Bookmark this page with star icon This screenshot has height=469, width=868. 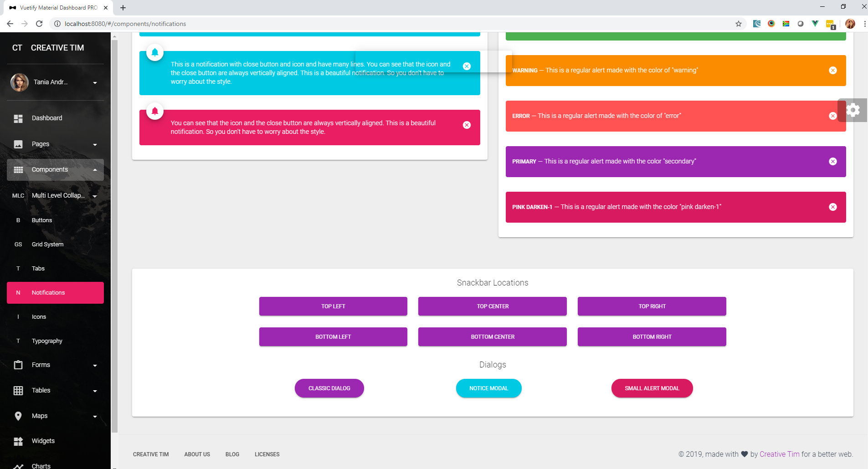pyautogui.click(x=739, y=24)
